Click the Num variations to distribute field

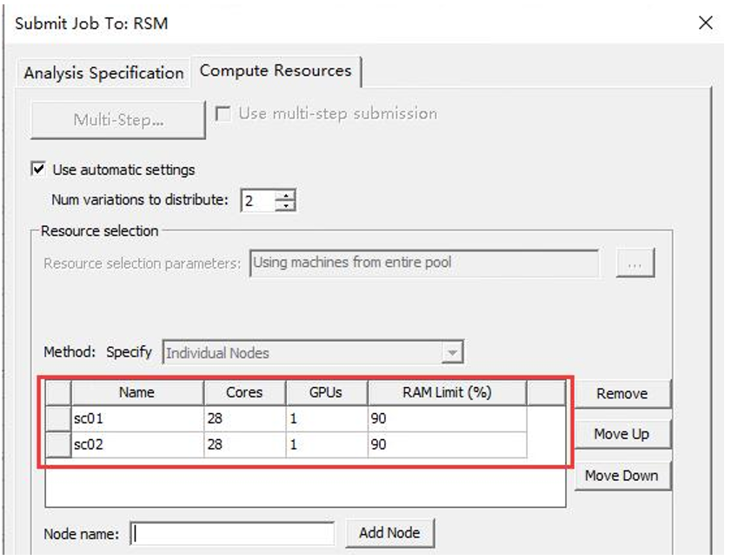256,201
